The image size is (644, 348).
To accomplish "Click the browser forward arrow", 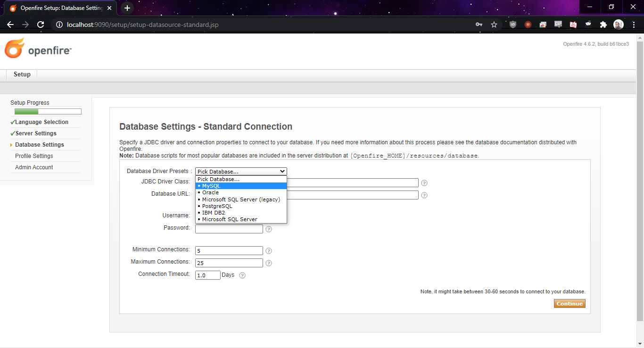I will point(25,25).
